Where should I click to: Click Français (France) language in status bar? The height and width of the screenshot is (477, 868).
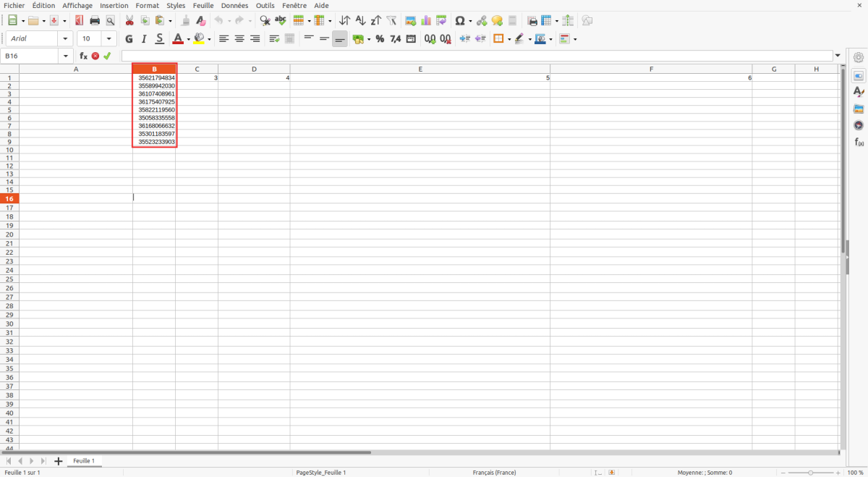click(495, 472)
